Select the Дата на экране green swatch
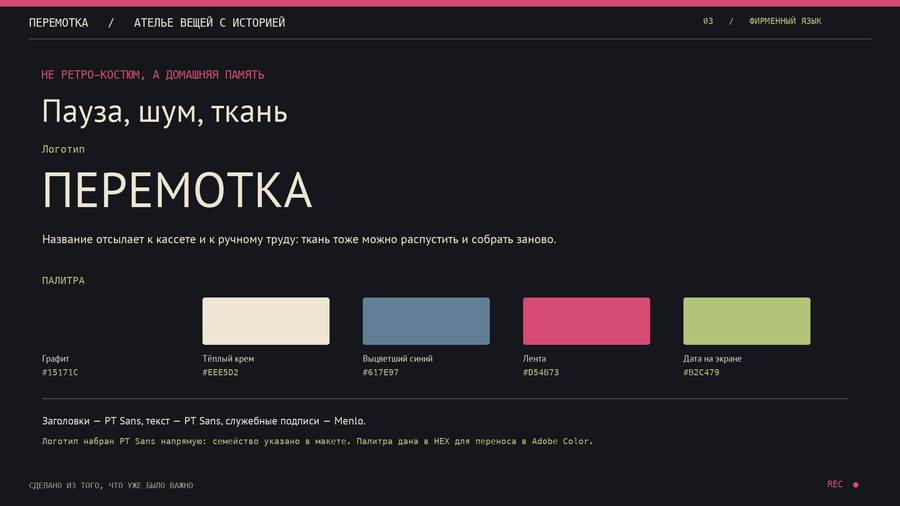The width and height of the screenshot is (900, 506). click(747, 321)
